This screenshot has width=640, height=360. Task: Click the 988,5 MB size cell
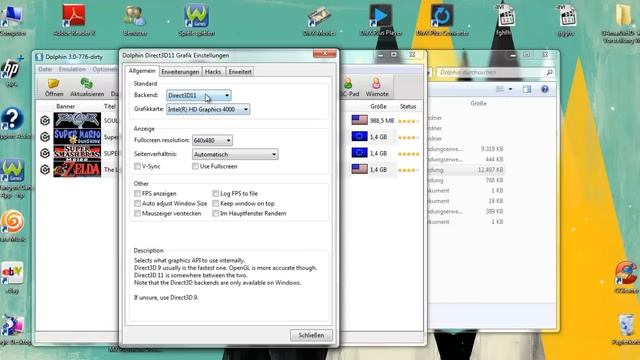coord(382,120)
